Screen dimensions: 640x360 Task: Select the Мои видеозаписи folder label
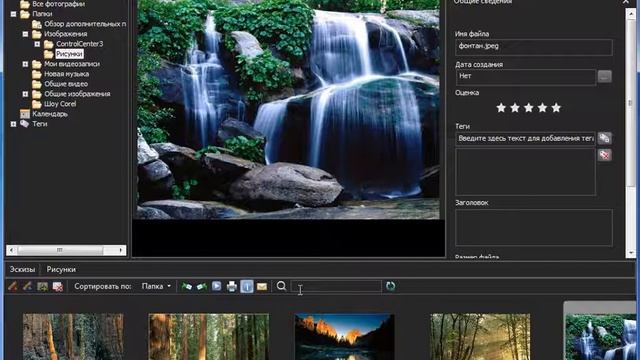[x=72, y=64]
